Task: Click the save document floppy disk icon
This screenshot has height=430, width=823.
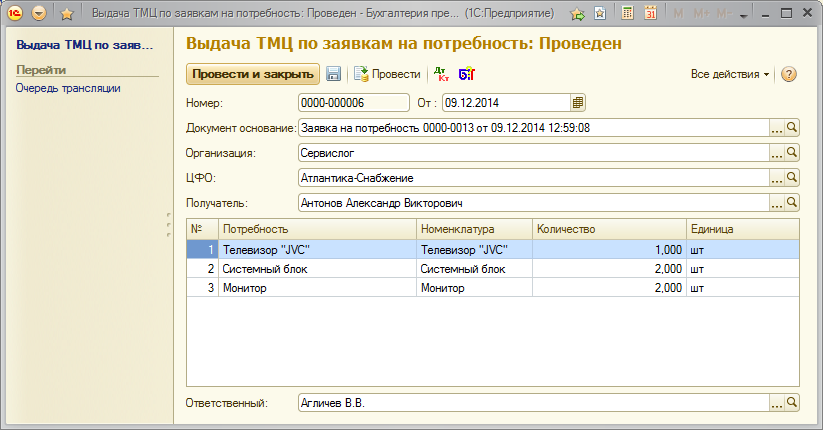Action: click(x=334, y=75)
